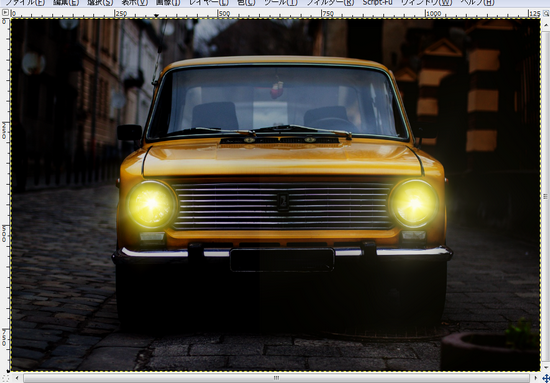Click the vertical scrollbar thumb grip
This screenshot has height=383, width=550.
coord(546,196)
